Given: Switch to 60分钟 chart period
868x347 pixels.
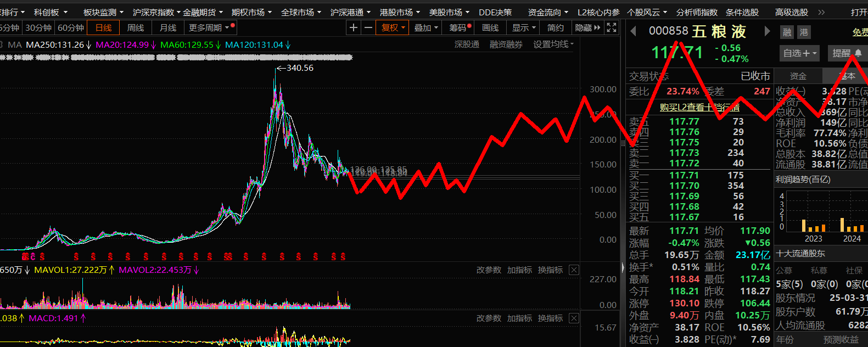Looking at the screenshot, I should pyautogui.click(x=71, y=27).
